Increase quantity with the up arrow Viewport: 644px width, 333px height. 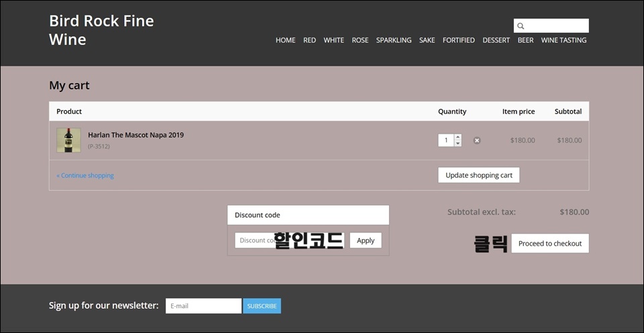(x=458, y=138)
